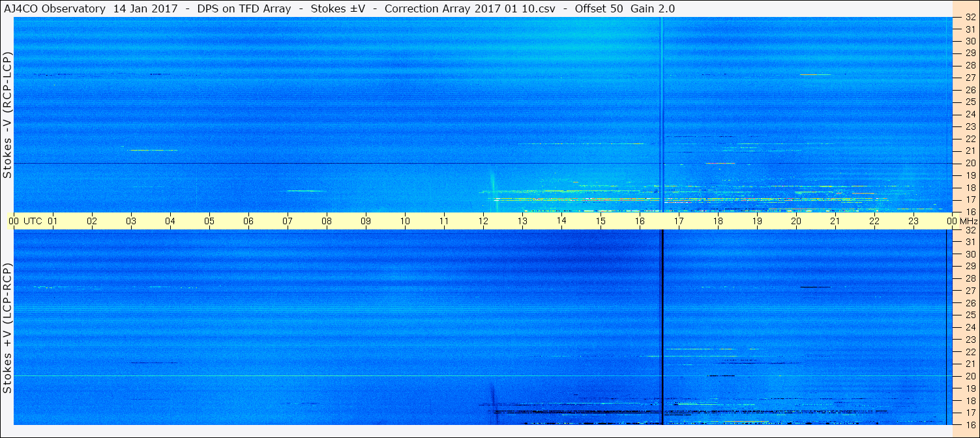The height and width of the screenshot is (438, 980).
Task: Select the 08 hour marker on time axis
Action: coord(327,221)
